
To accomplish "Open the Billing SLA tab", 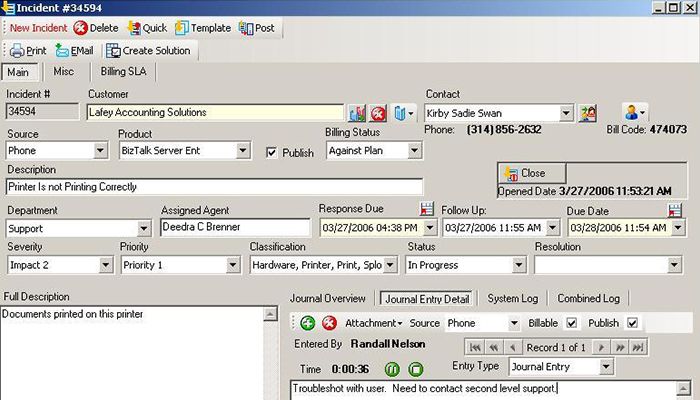I will [123, 71].
